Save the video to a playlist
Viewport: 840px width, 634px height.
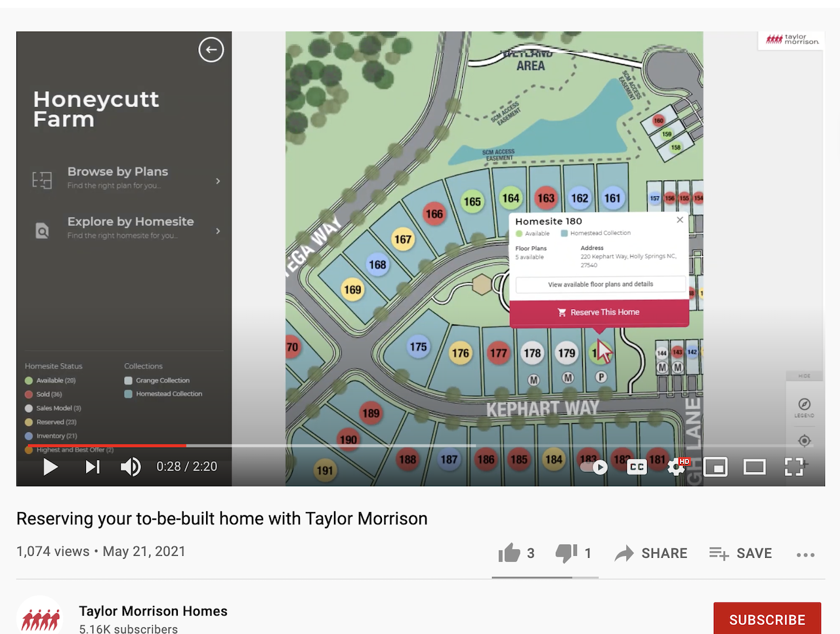click(741, 553)
